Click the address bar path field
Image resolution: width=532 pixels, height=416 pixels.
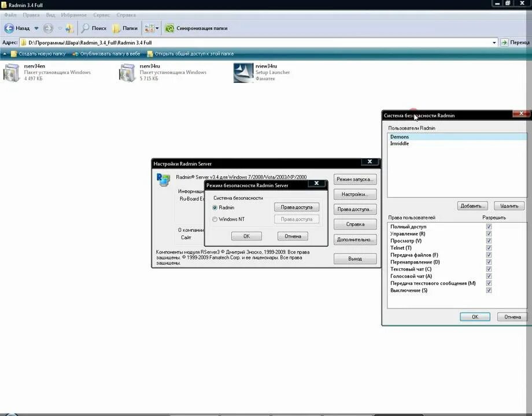(255, 43)
